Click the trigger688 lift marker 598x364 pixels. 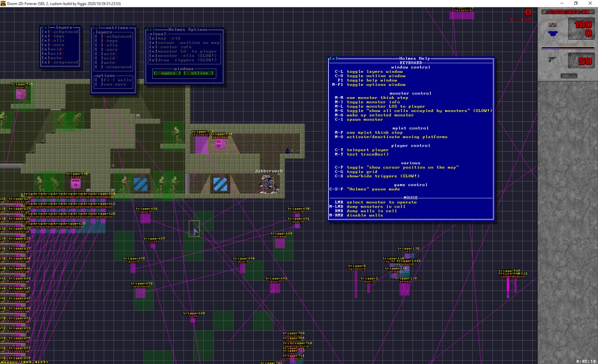tap(192, 320)
